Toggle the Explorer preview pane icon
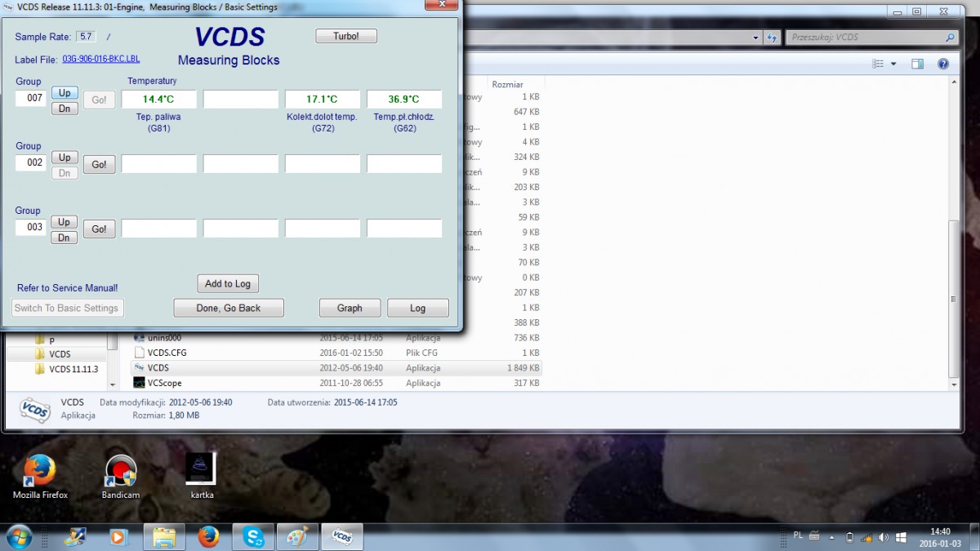The height and width of the screenshot is (551, 980). (918, 64)
